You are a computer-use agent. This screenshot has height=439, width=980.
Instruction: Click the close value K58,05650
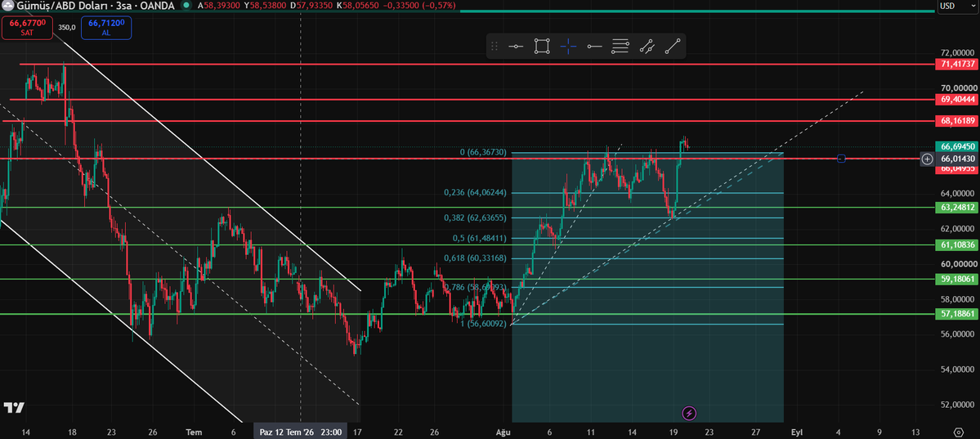357,5
